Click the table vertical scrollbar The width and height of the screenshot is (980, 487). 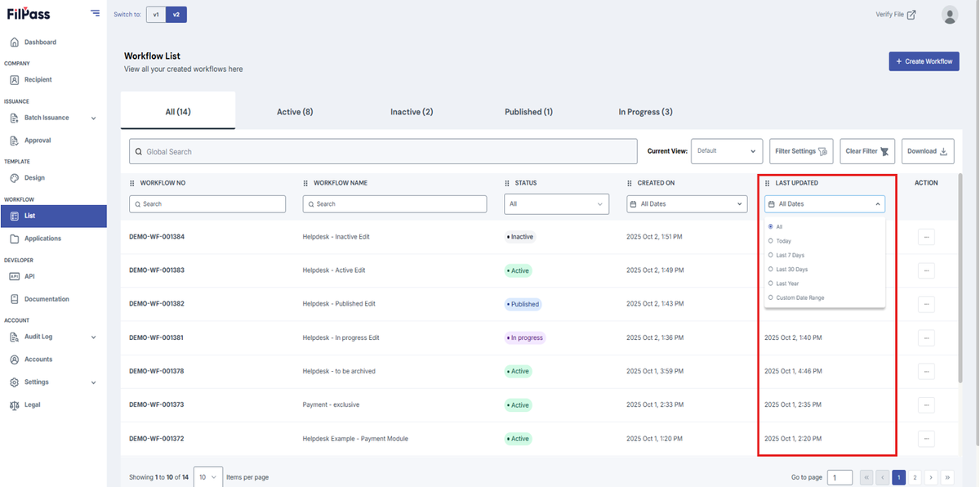[x=960, y=278]
